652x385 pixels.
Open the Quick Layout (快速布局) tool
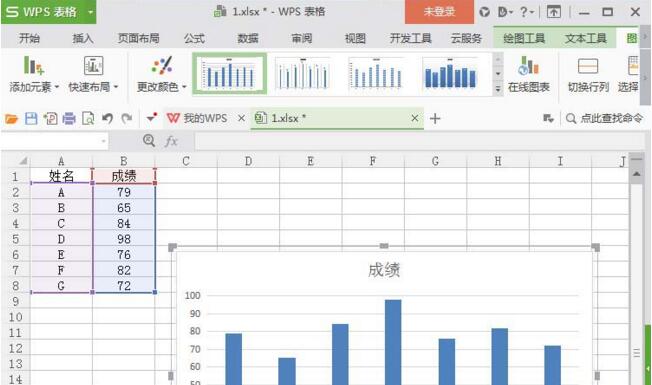tap(93, 74)
